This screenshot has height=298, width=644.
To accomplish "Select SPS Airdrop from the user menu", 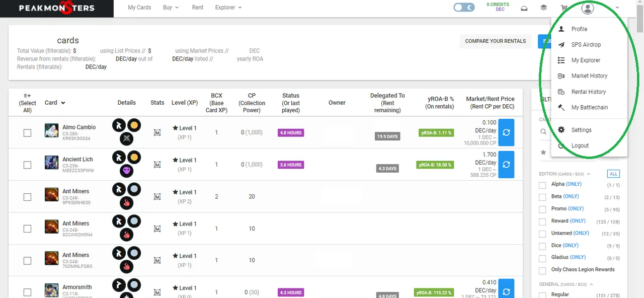I will pos(589,45).
